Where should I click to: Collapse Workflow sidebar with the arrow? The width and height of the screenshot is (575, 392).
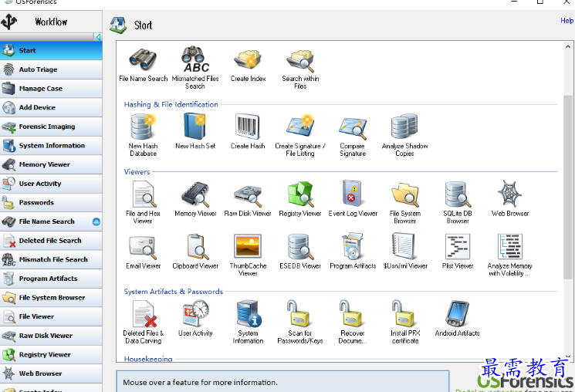98,37
